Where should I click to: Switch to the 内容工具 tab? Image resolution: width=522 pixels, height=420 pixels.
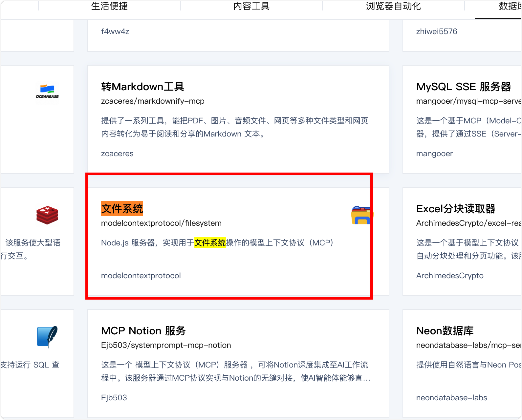pyautogui.click(x=251, y=6)
